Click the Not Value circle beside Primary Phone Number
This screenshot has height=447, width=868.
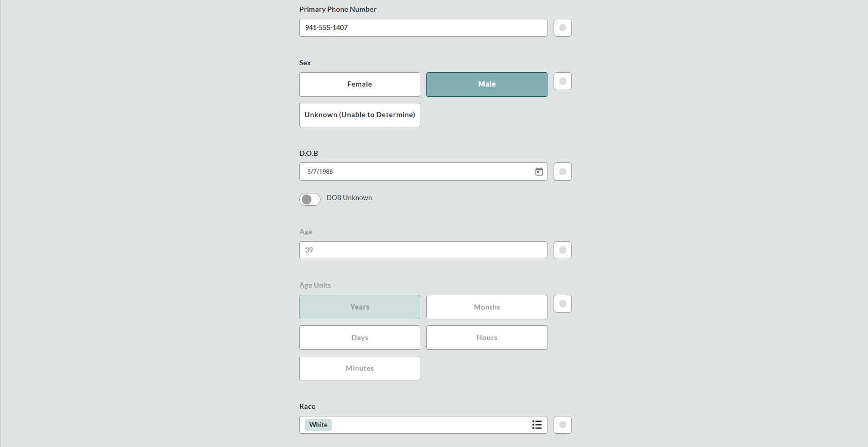click(562, 27)
